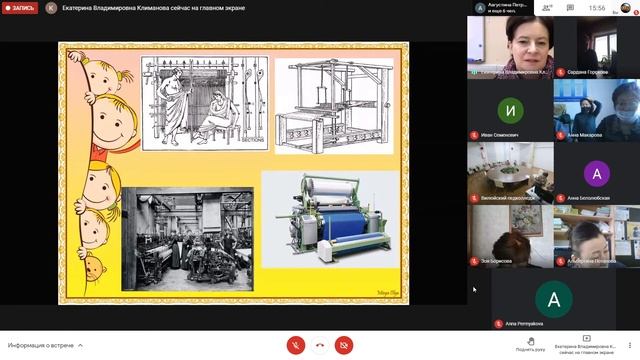Open the participants list icon in top bar
The height and width of the screenshot is (360, 640).
point(547,8)
